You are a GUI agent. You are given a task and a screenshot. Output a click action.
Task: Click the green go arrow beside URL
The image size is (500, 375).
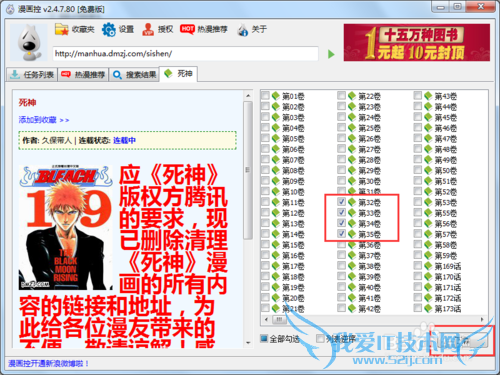pos(331,54)
